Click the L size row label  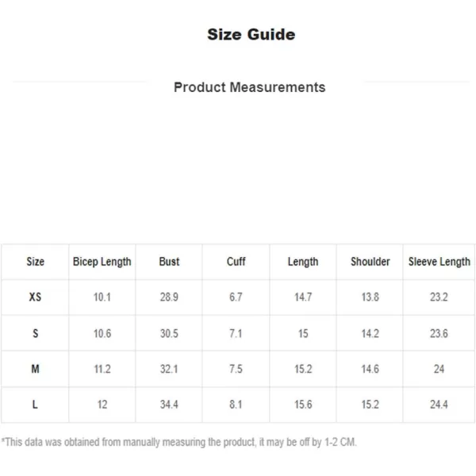pos(35,405)
